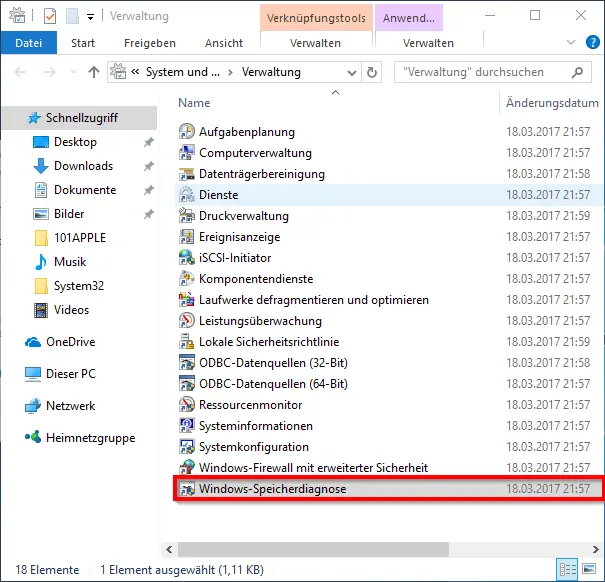Click the blue help question mark icon
The image size is (605, 582).
(592, 42)
